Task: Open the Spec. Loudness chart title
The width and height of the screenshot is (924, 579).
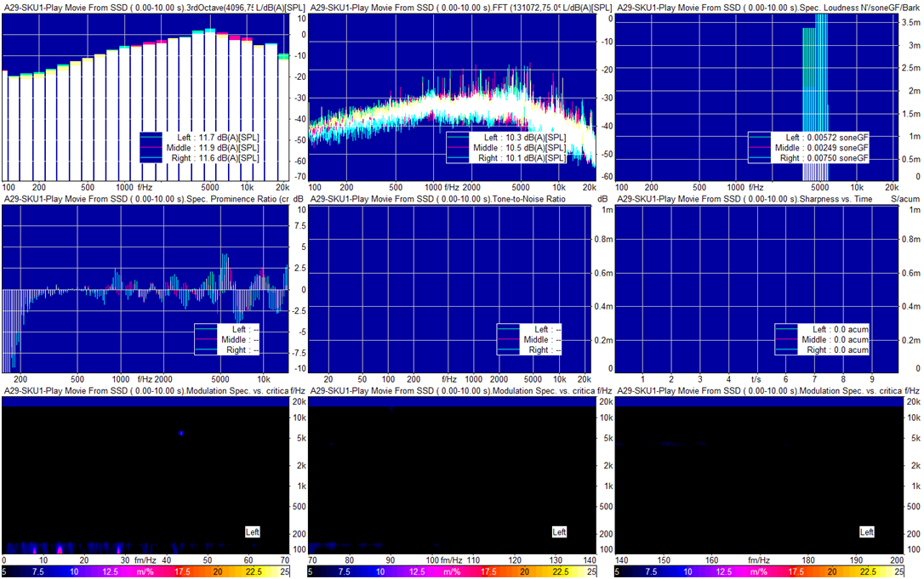Action: pos(767,8)
